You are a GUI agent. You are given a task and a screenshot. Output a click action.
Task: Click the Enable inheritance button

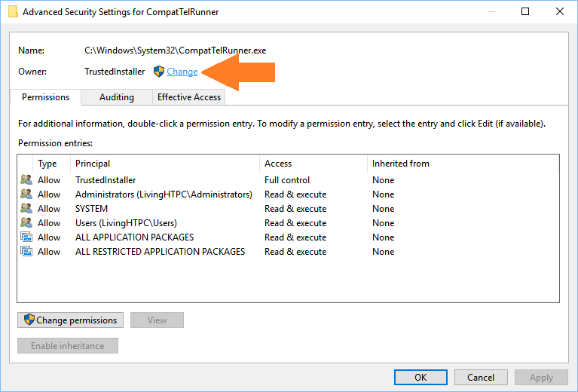click(68, 346)
